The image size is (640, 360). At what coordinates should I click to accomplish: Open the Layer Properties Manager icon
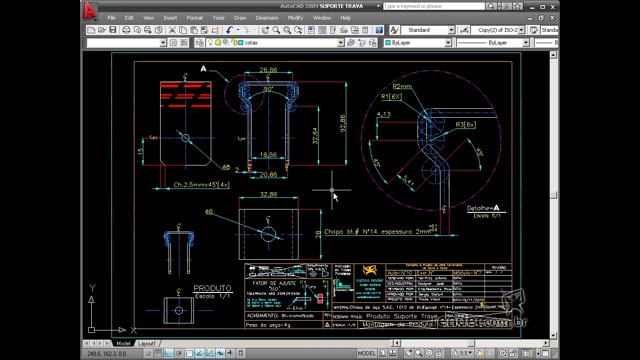click(200, 42)
